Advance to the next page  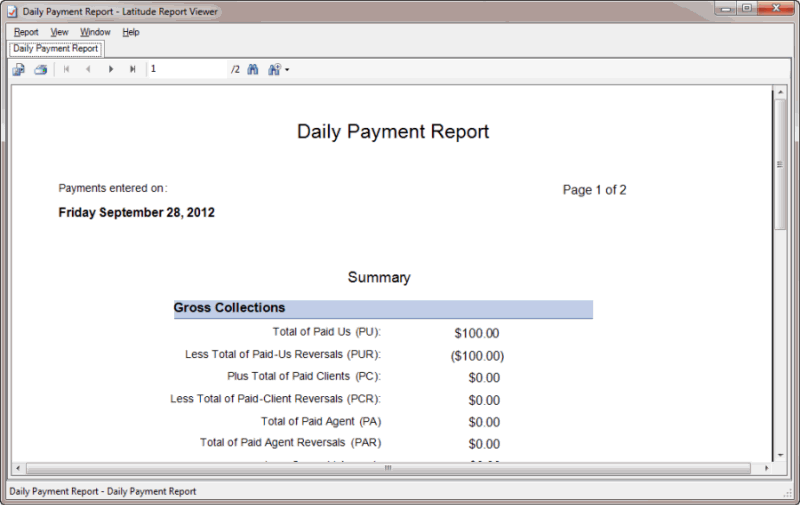[x=111, y=70]
